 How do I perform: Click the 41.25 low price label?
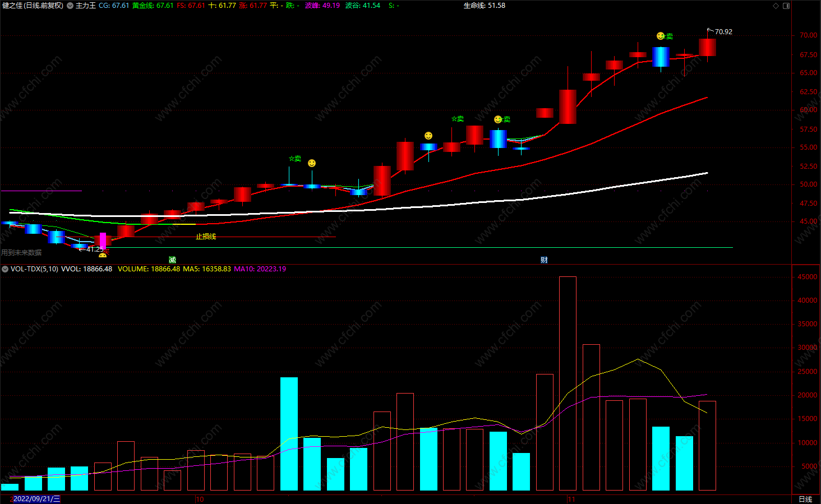95,249
